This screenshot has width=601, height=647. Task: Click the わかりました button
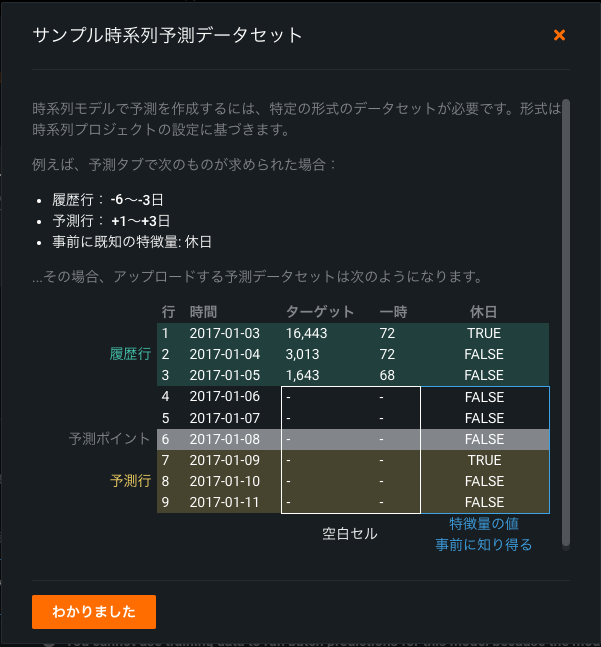(94, 612)
